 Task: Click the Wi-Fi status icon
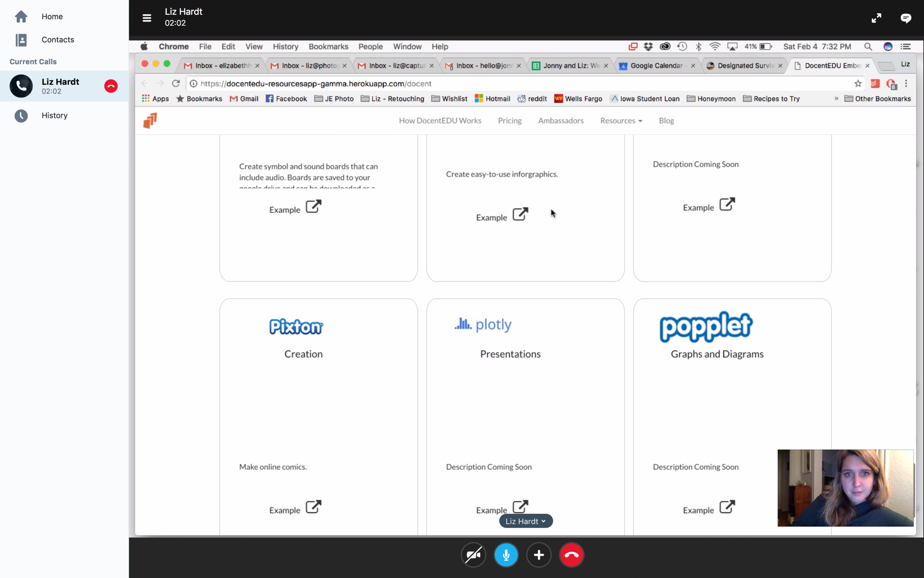715,47
